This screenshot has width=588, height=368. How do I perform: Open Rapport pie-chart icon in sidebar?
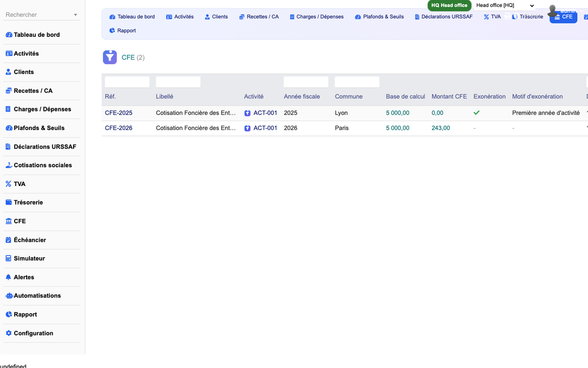9,315
